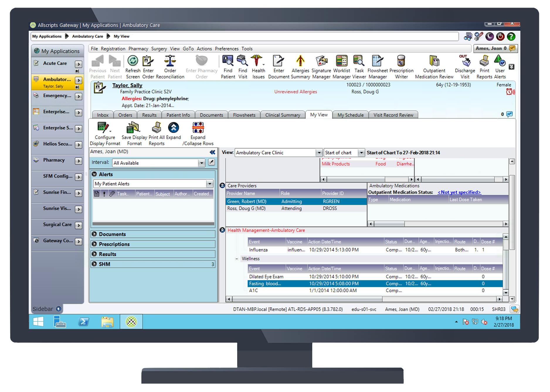Select the Fasting blood wellness row
Image resolution: width=550 pixels, height=392 pixels.
(x=375, y=284)
